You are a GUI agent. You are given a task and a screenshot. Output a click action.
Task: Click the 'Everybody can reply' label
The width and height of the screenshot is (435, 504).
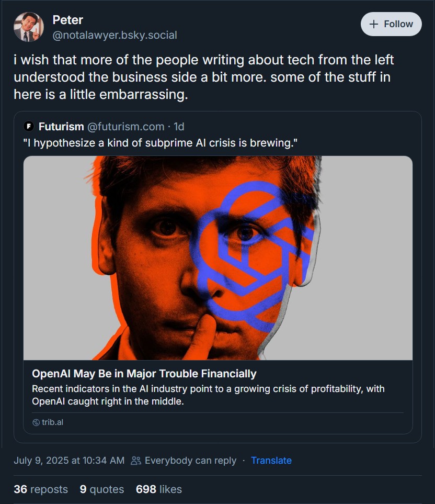pyautogui.click(x=190, y=461)
